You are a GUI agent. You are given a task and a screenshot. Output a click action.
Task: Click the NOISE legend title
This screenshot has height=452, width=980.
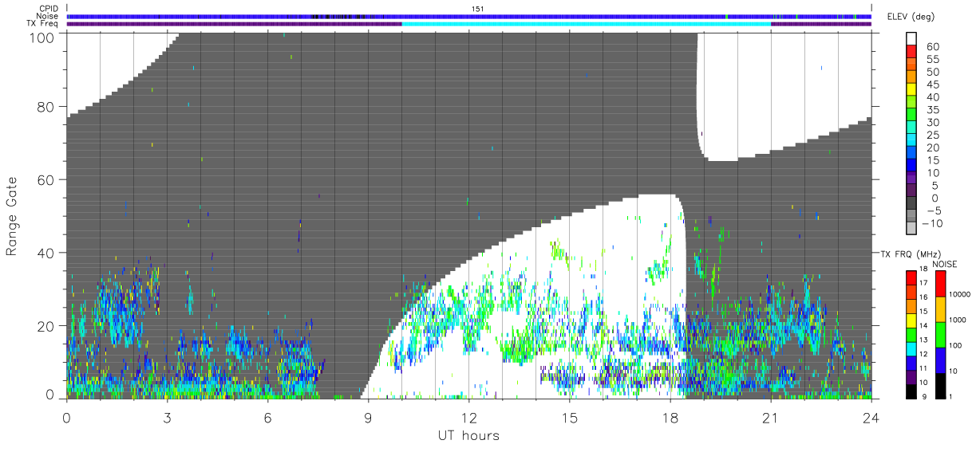tap(945, 264)
